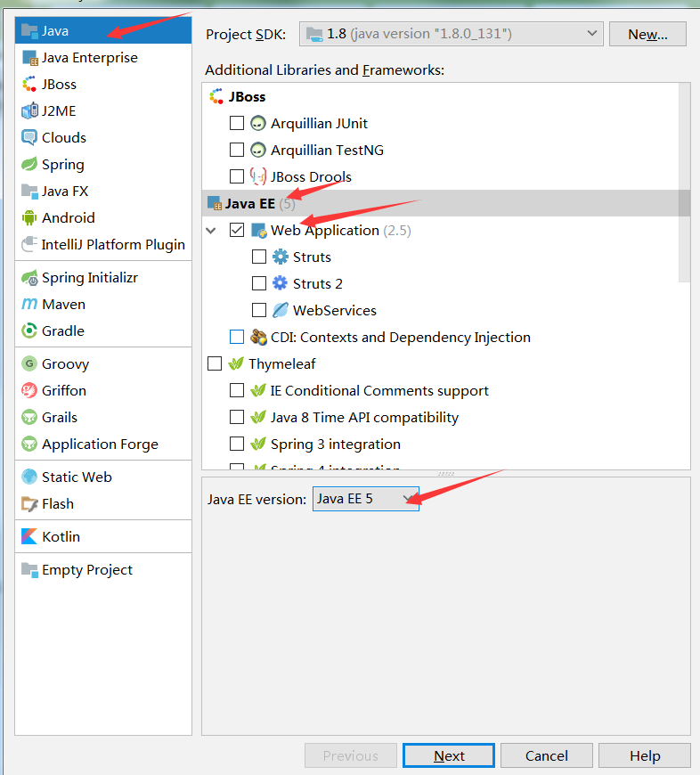Click the Maven icon in sidebar
This screenshot has height=775, width=700.
(29, 305)
